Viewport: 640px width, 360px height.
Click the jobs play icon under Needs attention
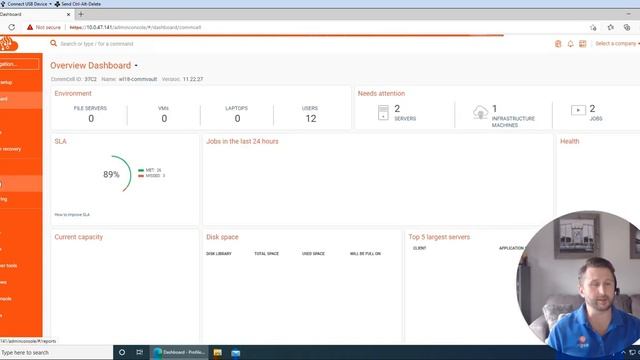coord(578,110)
